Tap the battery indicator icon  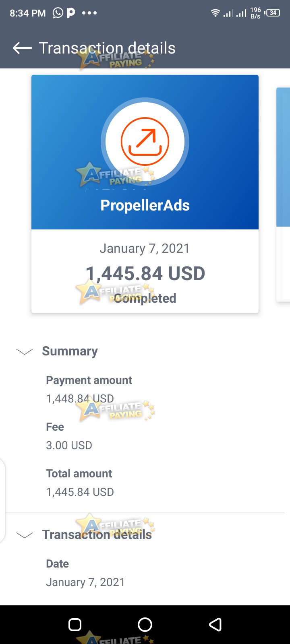(272, 13)
